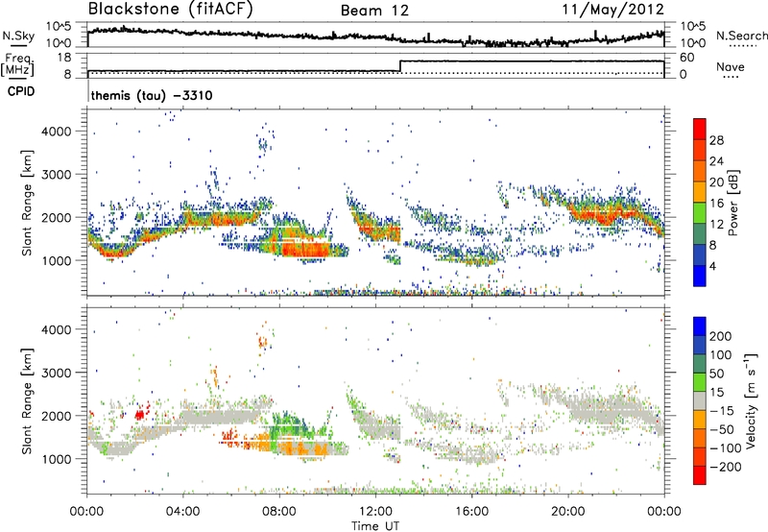Click the "28" value on the power colorbar
The height and width of the screenshot is (532, 768).
716,140
